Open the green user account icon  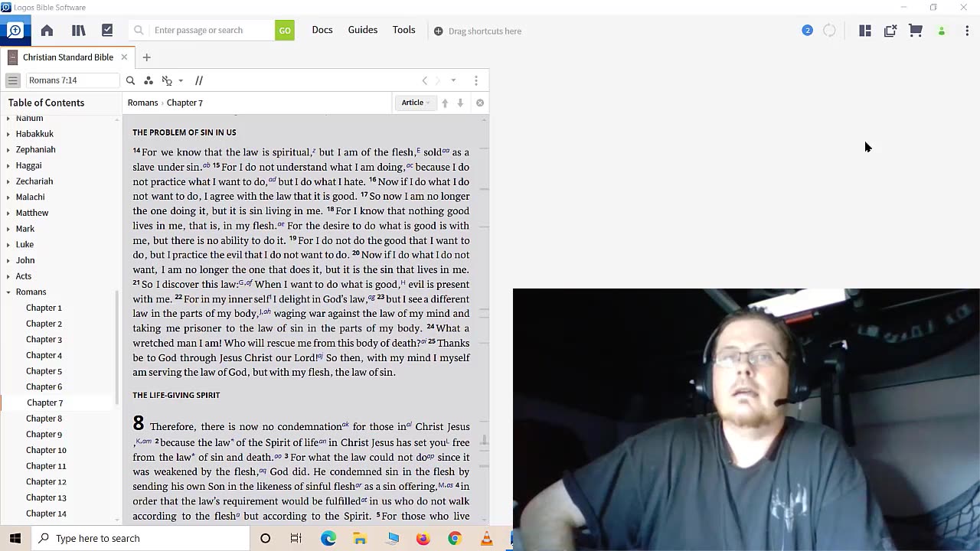point(941,31)
